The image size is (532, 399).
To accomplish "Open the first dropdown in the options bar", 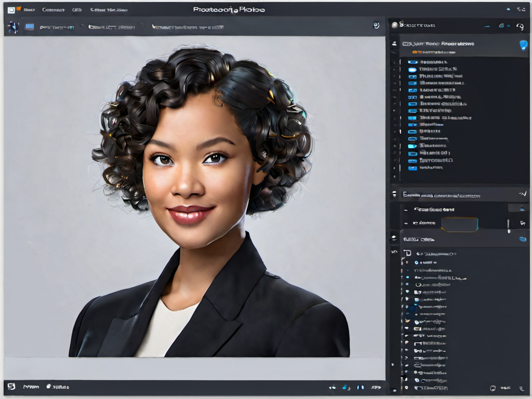I will point(57,27).
